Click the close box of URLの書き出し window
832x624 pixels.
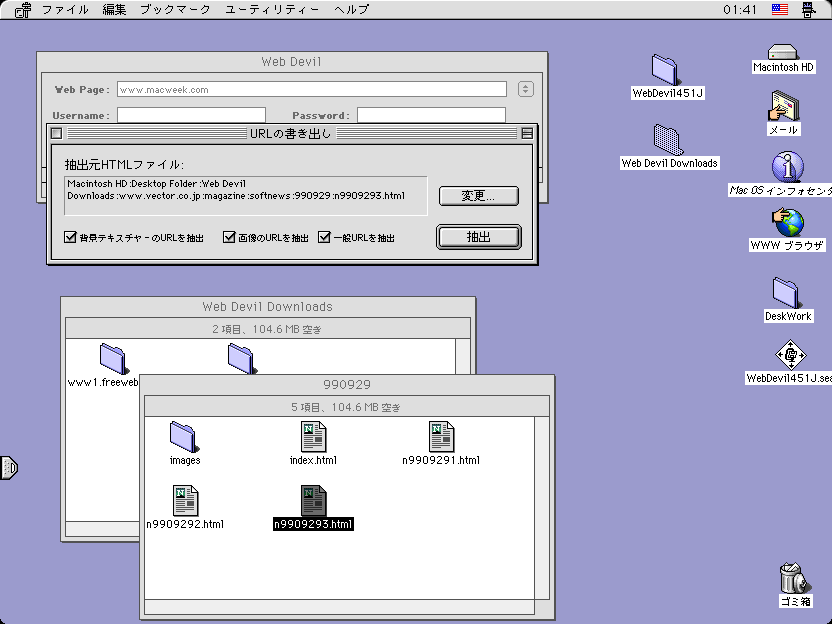coord(57,133)
